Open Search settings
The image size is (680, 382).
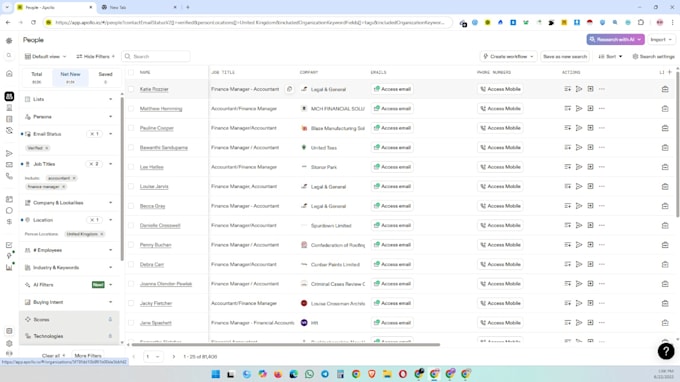[x=653, y=56]
